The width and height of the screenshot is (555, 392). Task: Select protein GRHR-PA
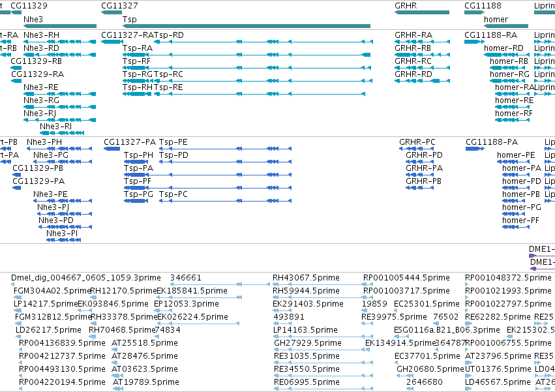pos(420,175)
